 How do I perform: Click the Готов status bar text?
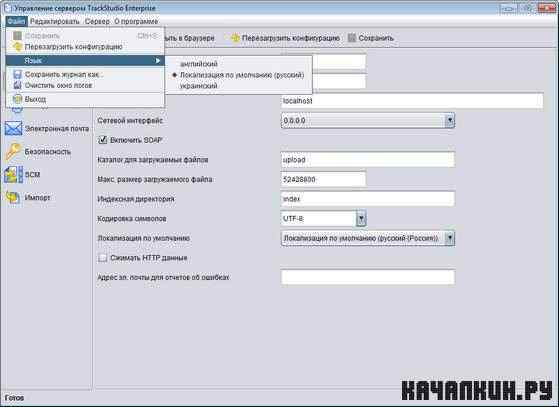pyautogui.click(x=14, y=398)
